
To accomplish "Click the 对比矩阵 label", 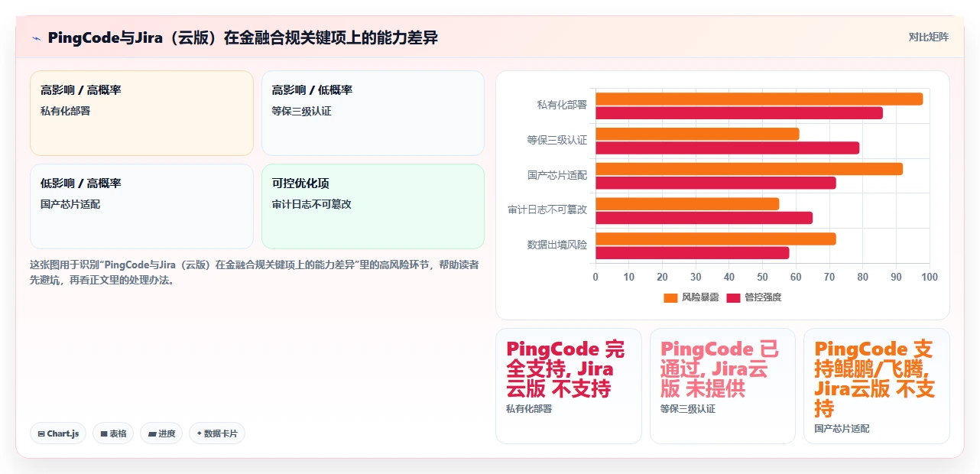I will coord(929,37).
